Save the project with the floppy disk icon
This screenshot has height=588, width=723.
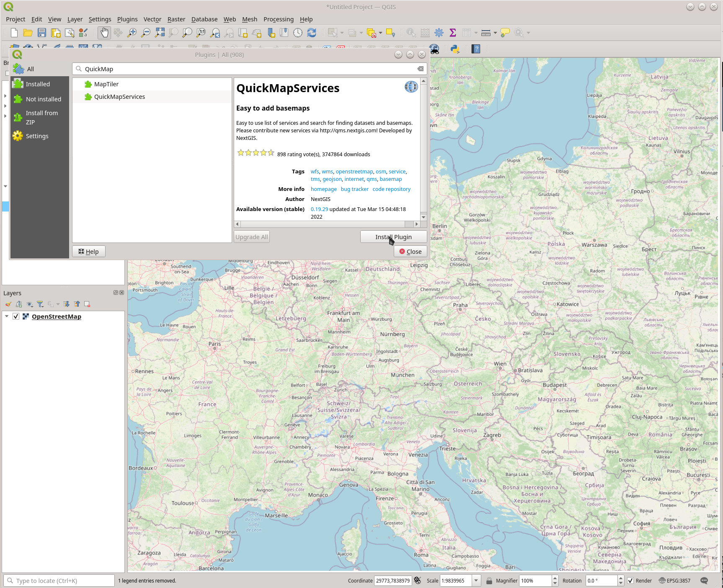[x=42, y=33]
